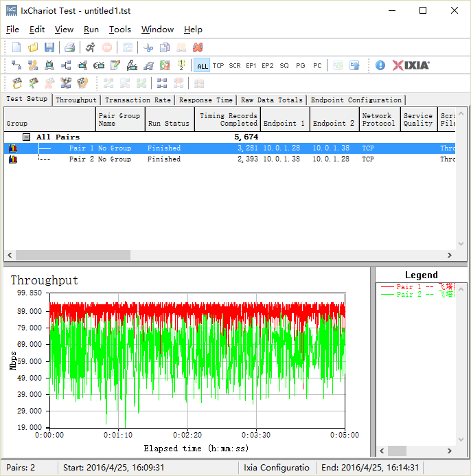Image resolution: width=471 pixels, height=476 pixels.
Task: Click the Pair 2 green legend entry
Action: [417, 294]
